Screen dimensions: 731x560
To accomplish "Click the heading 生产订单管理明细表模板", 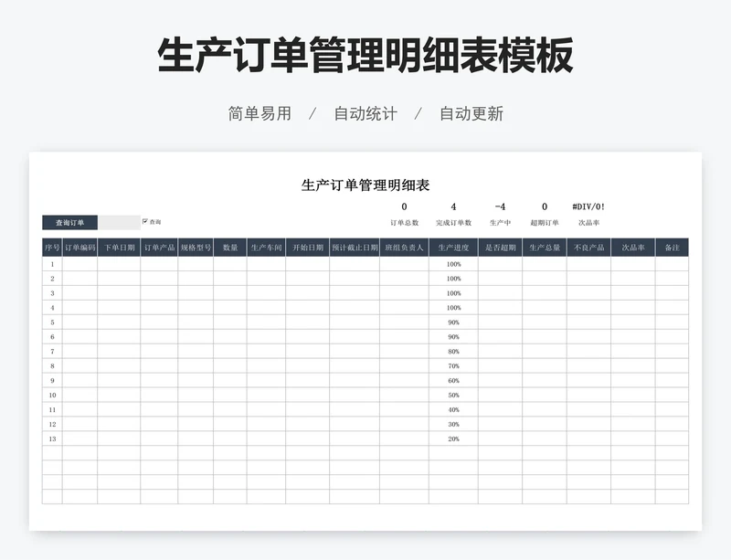I will [365, 55].
